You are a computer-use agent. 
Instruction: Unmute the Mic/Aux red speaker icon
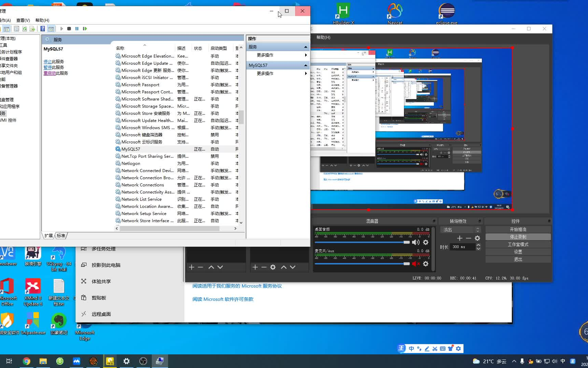coord(415,264)
